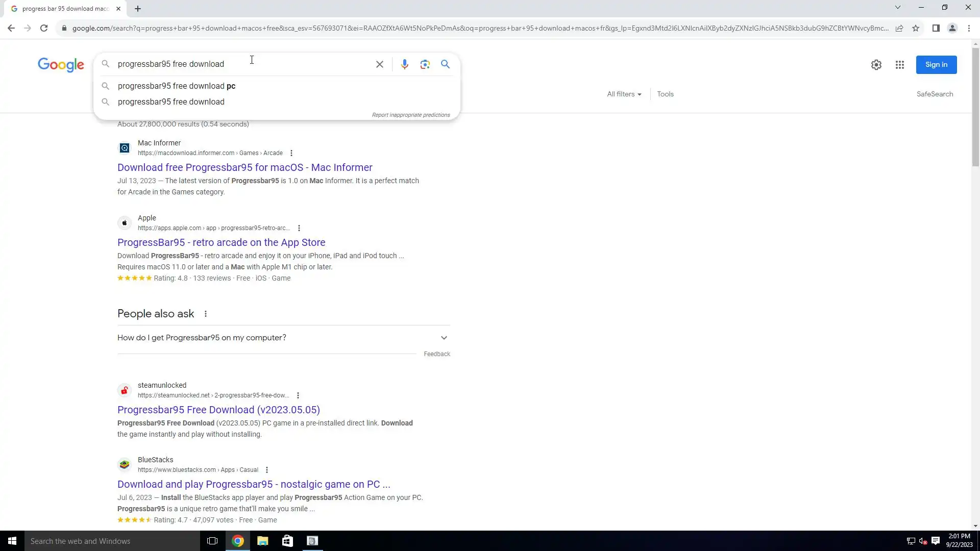Screen dimensions: 980x551
Task: Expand the All filters dropdown
Action: (x=624, y=94)
